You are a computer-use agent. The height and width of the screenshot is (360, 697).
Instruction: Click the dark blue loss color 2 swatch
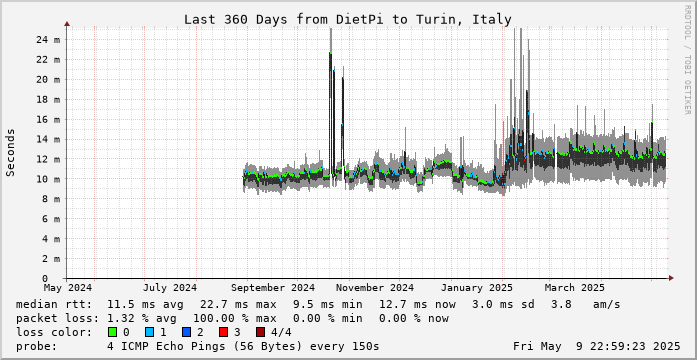(186, 332)
